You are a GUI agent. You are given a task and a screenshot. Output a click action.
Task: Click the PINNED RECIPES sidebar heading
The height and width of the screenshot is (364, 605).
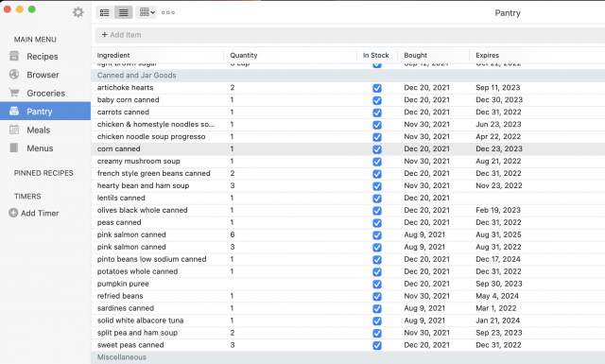(x=43, y=173)
